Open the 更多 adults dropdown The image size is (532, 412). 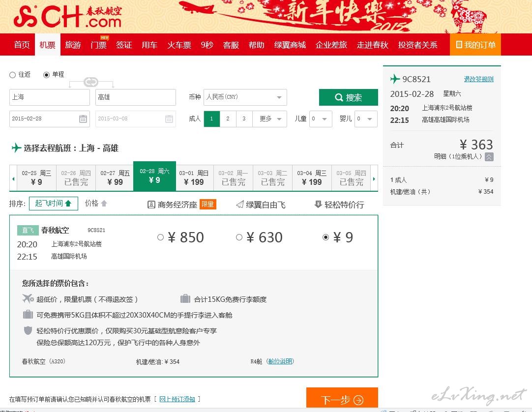tap(270, 119)
